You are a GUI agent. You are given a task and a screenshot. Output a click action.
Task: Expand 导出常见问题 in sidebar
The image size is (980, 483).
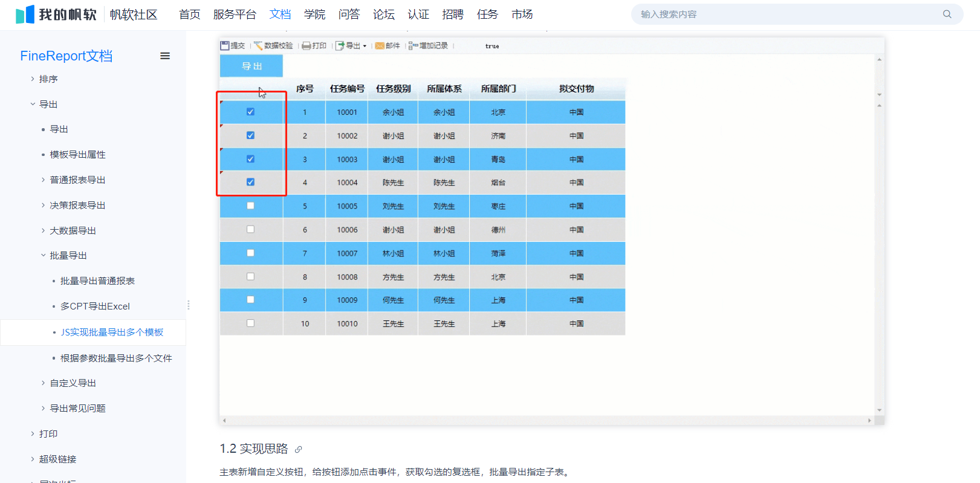tap(43, 408)
